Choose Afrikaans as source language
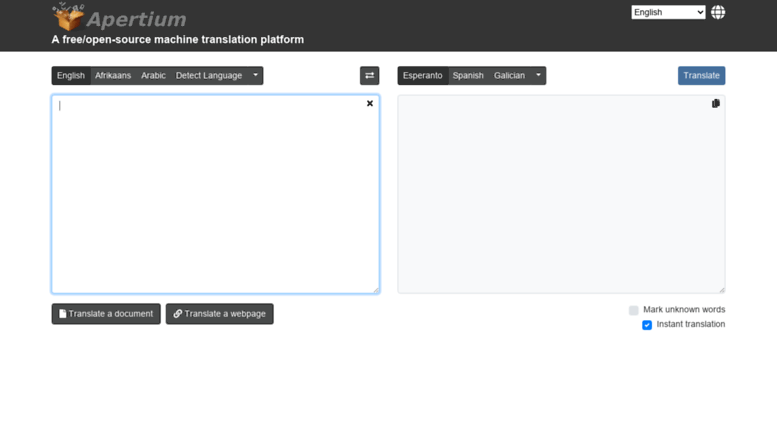The width and height of the screenshot is (777, 423). 113,76
